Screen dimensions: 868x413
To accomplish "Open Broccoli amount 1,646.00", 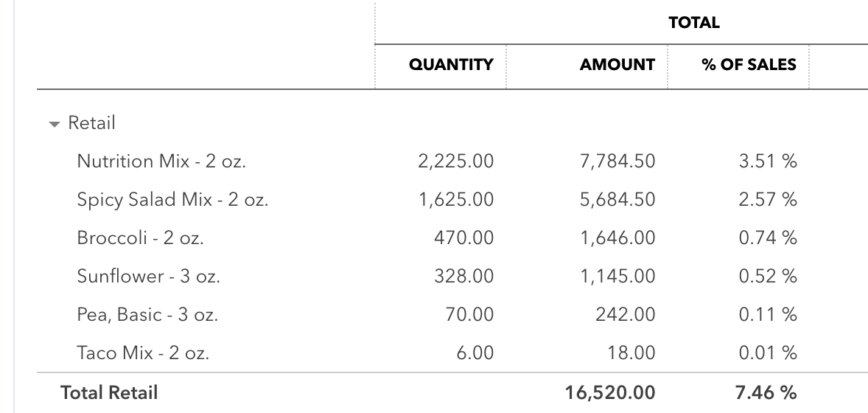I will pos(617,238).
